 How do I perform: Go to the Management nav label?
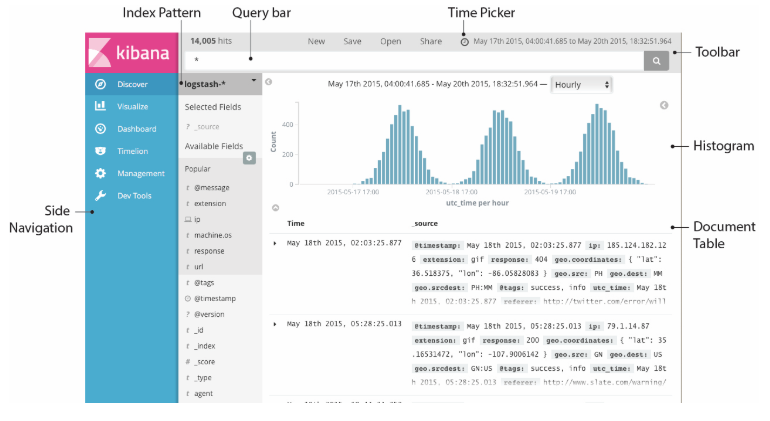tap(141, 173)
